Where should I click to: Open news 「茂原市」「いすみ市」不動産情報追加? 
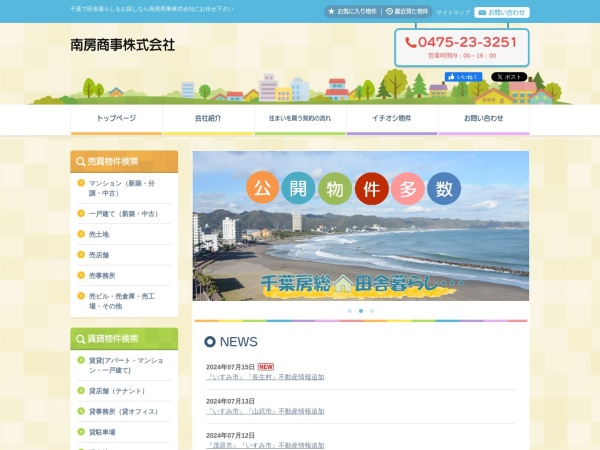265,445
